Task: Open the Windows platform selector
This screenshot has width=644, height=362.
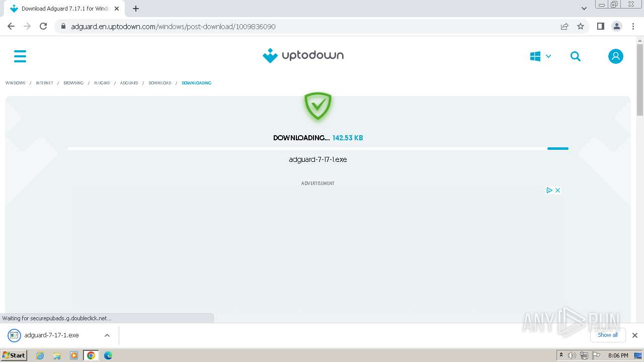Action: tap(540, 56)
